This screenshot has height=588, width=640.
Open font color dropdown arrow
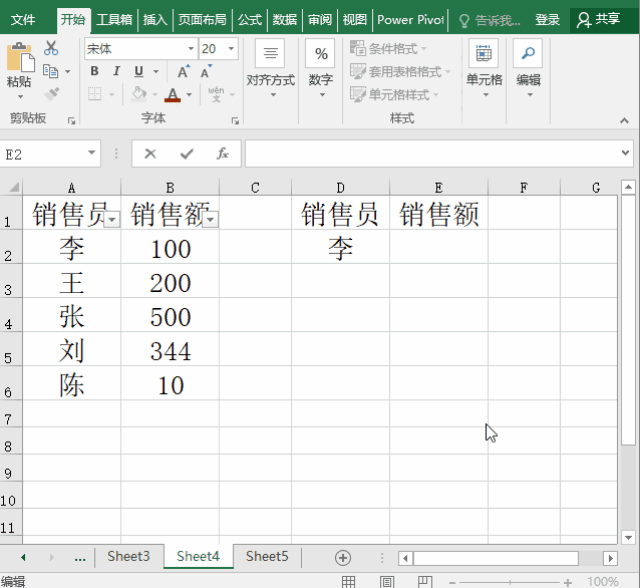point(189,94)
